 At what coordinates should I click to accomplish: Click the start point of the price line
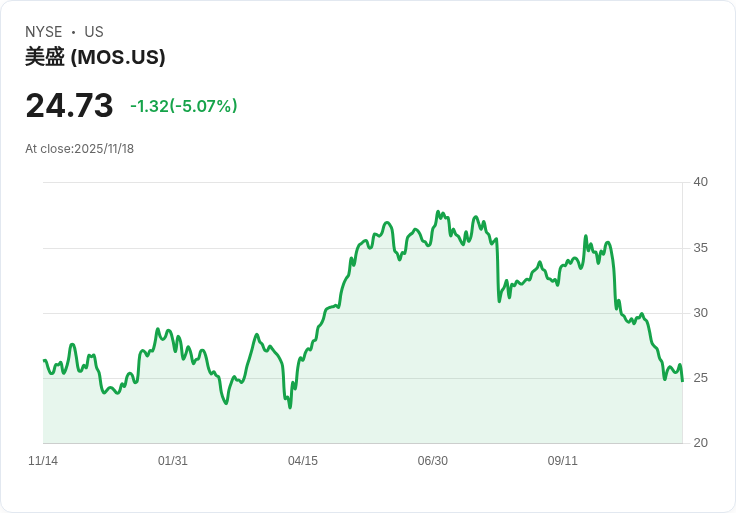pyautogui.click(x=44, y=360)
